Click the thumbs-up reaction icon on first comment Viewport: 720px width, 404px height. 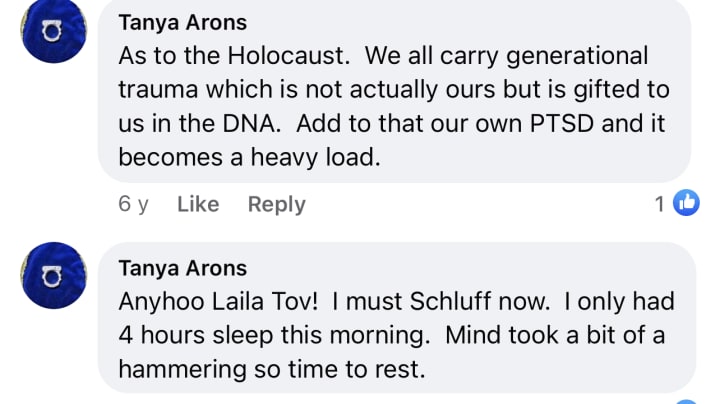687,203
